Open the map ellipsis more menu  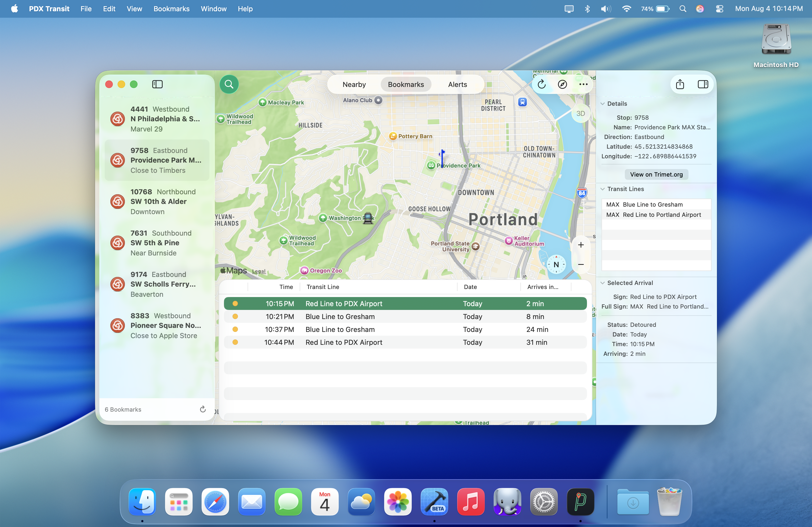[x=583, y=84]
